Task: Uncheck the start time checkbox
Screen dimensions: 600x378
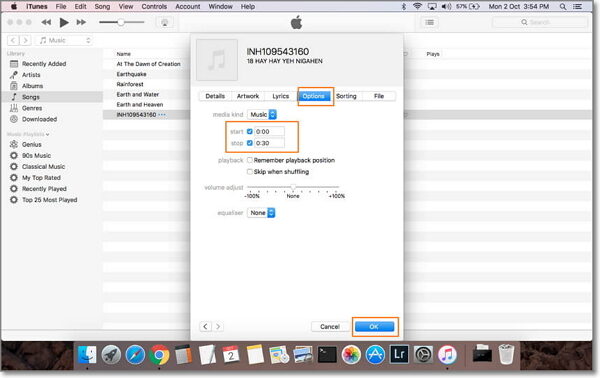Action: coord(250,131)
